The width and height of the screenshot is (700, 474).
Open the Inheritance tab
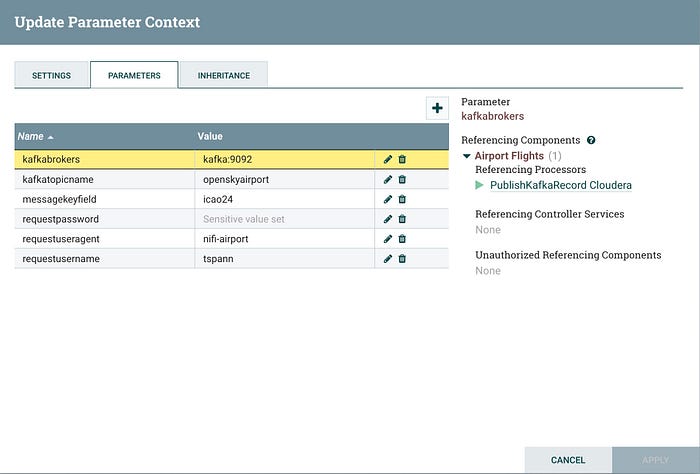click(x=224, y=75)
